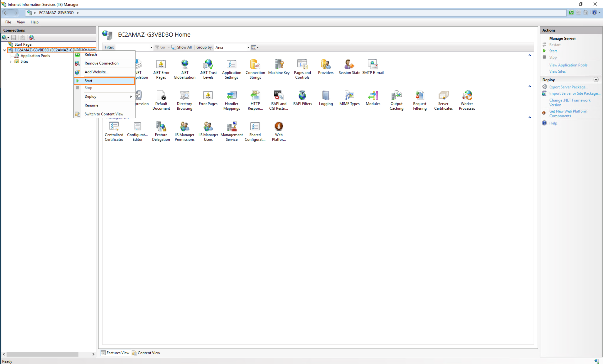Open the MIME Types feature
Screen dimensions: 603x364
(x=349, y=98)
